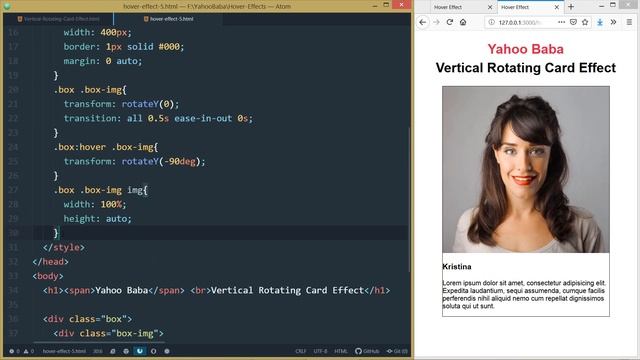Viewport: 640px width, 360px height.
Task: Click the Kristina portrait image
Action: click(x=526, y=169)
